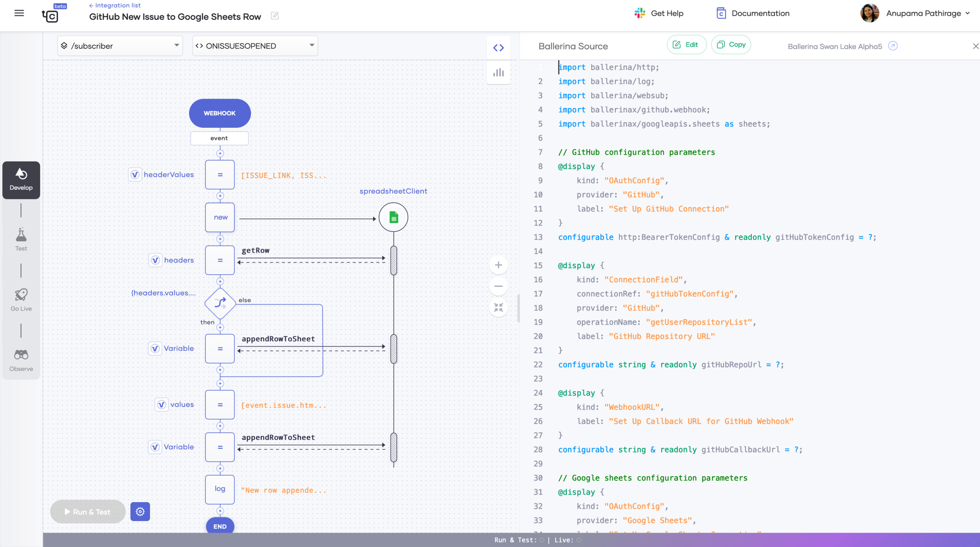Image resolution: width=980 pixels, height=547 pixels.
Task: Open the ONISSUESOPENED dropdown
Action: pos(255,46)
